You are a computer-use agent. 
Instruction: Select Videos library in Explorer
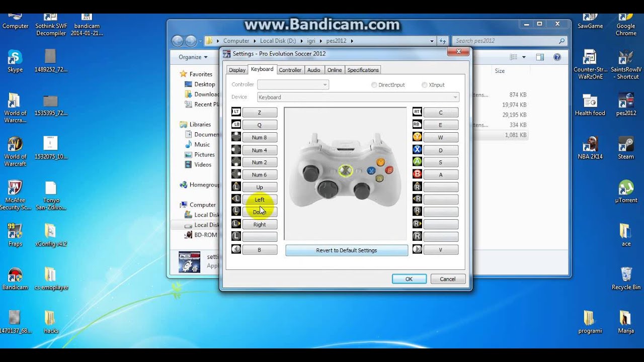pyautogui.click(x=203, y=165)
